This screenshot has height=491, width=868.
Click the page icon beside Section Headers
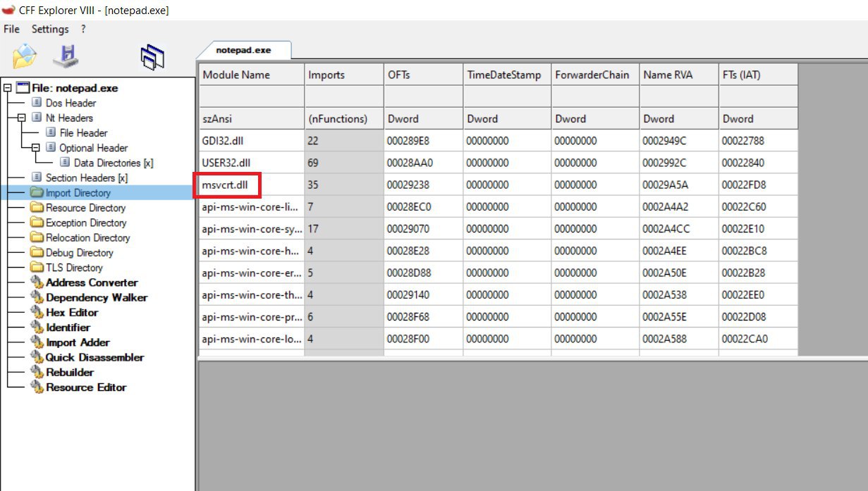[x=37, y=178]
